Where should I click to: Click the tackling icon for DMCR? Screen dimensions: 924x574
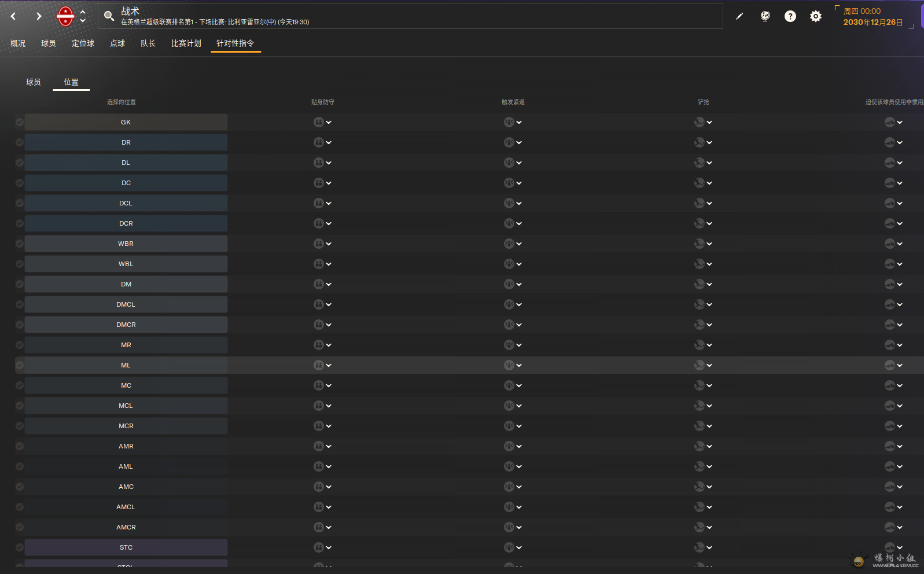point(700,325)
